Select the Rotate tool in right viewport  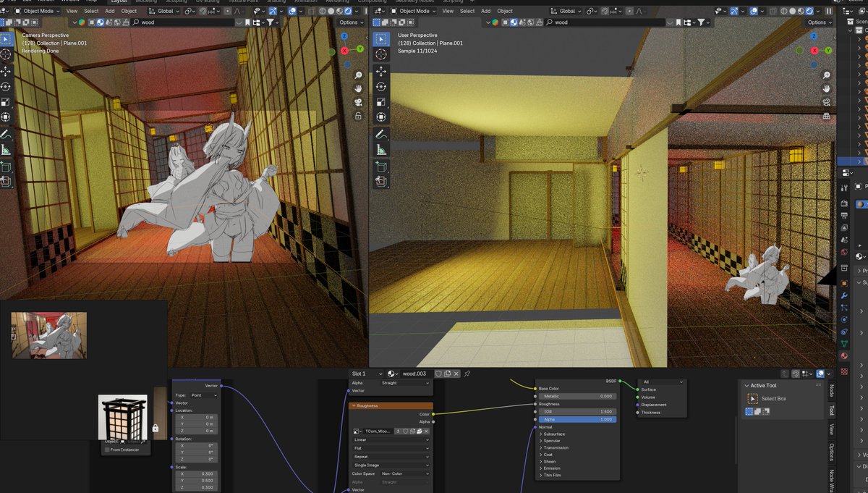click(x=380, y=86)
